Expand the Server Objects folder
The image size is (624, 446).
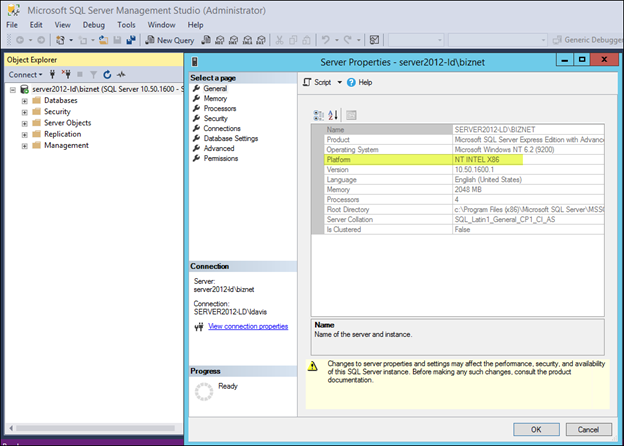25,123
